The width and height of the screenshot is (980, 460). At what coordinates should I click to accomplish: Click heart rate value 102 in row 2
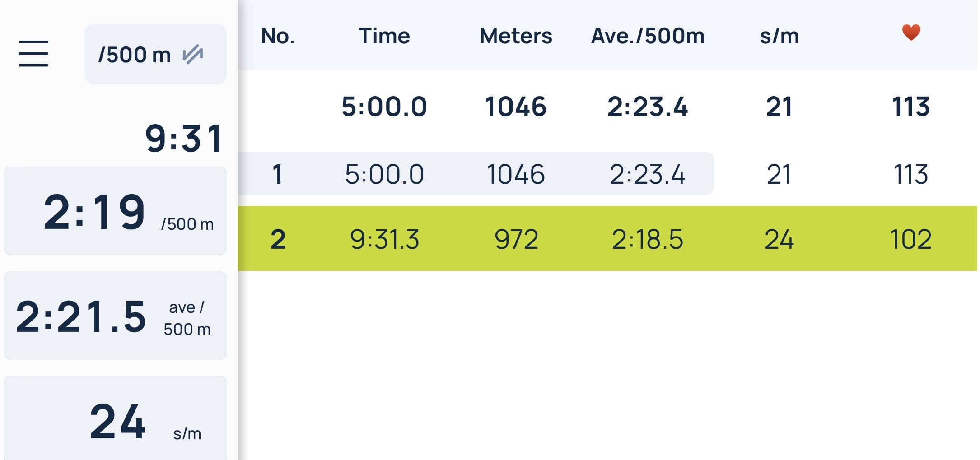click(x=910, y=239)
